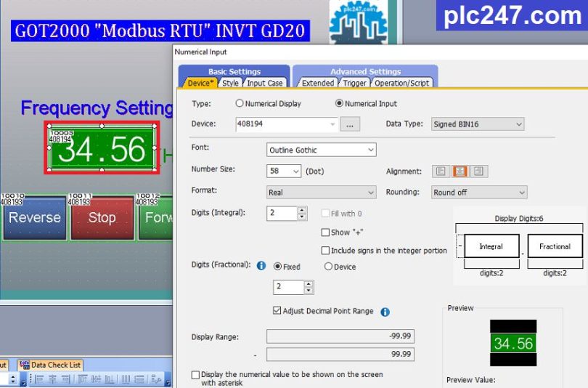Viewport: 588px width, 388px height.
Task: Click Basic Settings header
Action: coord(234,71)
